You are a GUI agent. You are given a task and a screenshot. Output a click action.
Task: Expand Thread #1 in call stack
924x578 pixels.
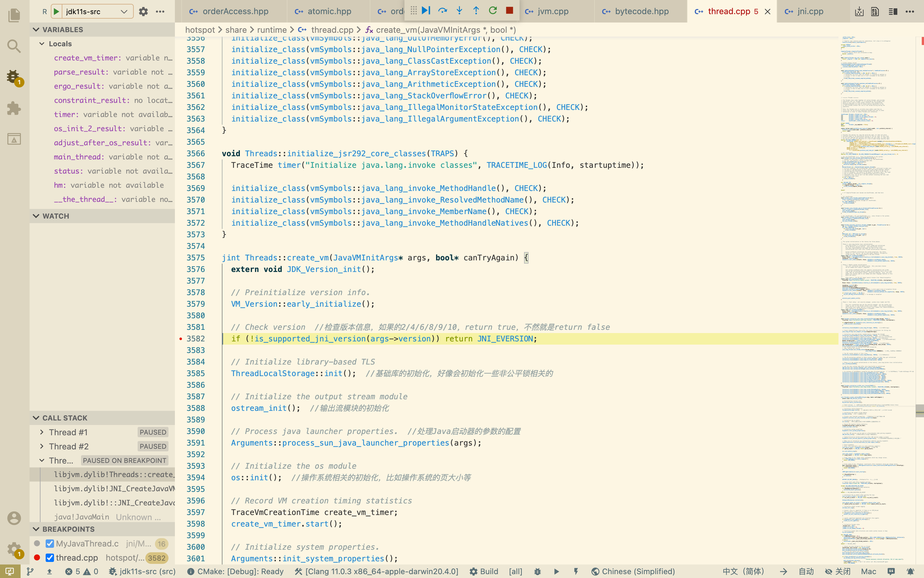coord(42,432)
